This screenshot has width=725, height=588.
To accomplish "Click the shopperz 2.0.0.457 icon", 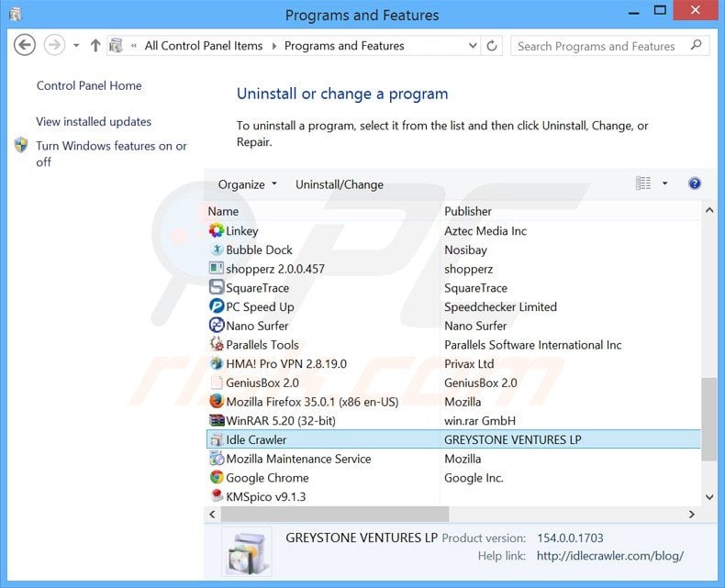I will (216, 269).
